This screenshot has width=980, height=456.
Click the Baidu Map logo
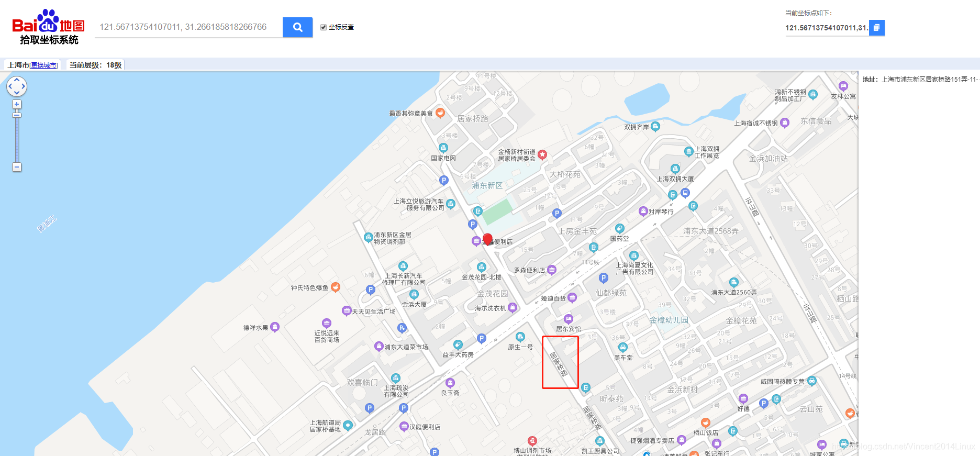pos(48,27)
